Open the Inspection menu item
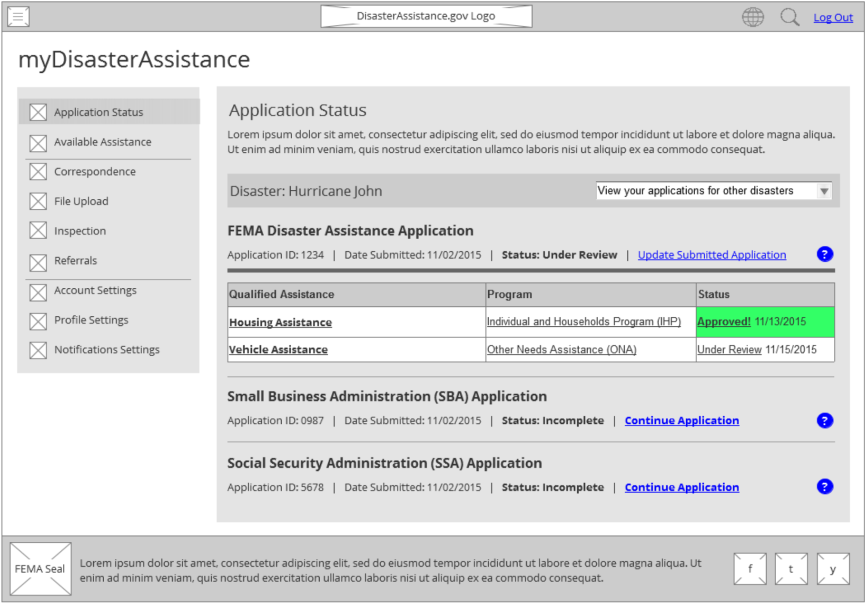 (80, 231)
